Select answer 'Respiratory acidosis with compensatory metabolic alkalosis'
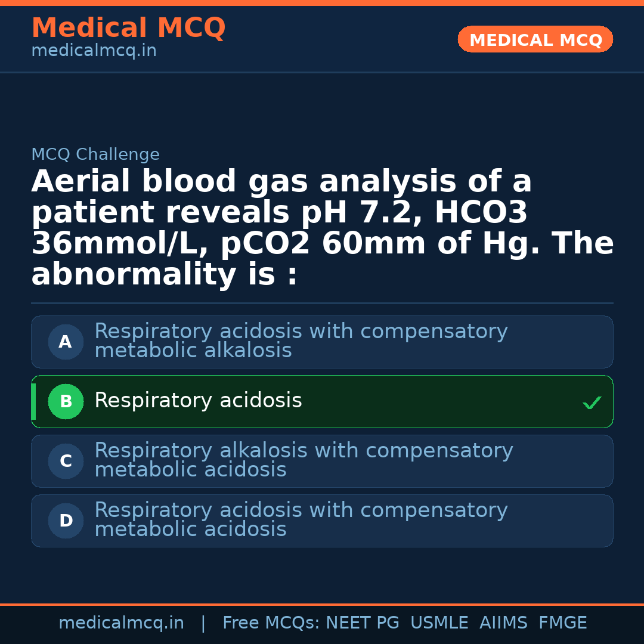 [x=301, y=341]
